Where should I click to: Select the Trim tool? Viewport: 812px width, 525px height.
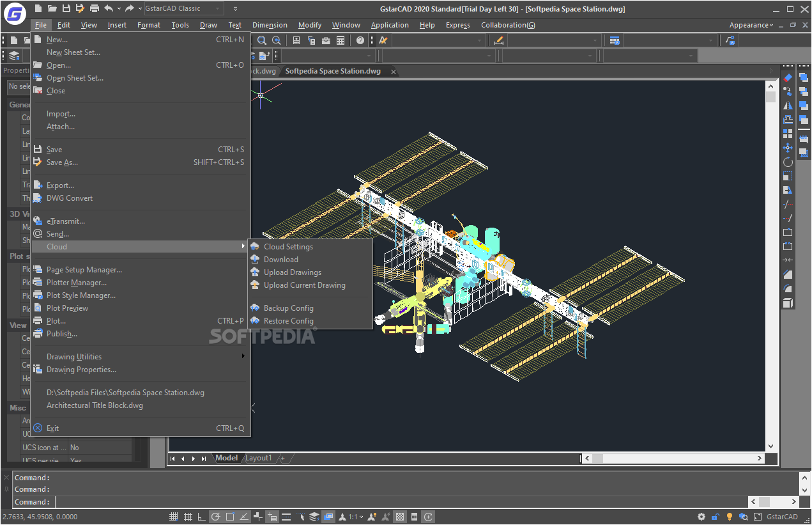click(788, 204)
